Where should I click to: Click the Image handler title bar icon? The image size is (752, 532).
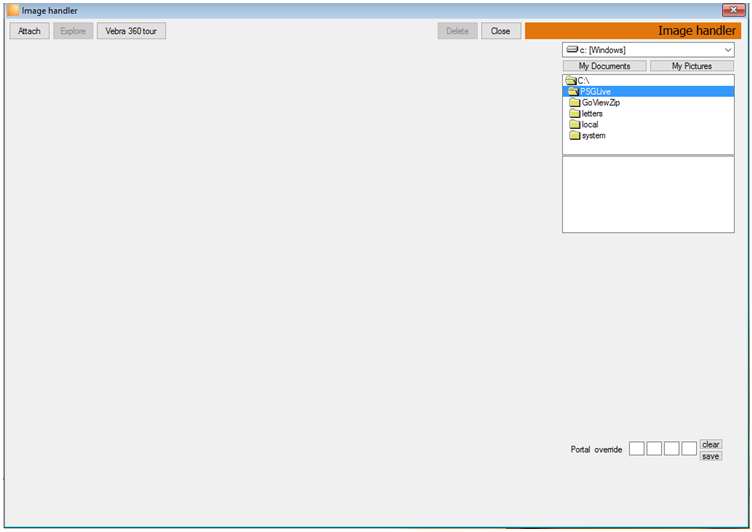pos(13,10)
